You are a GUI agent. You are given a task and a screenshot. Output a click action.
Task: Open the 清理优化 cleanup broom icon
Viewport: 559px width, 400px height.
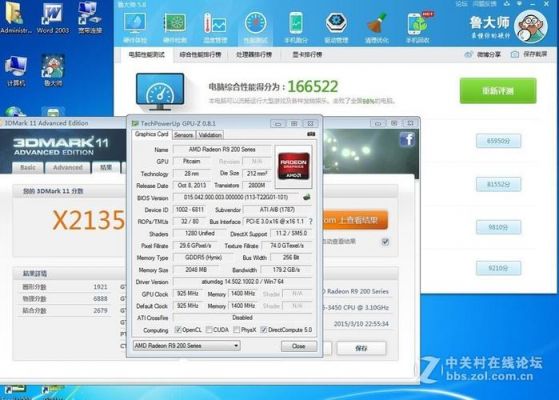(x=376, y=27)
